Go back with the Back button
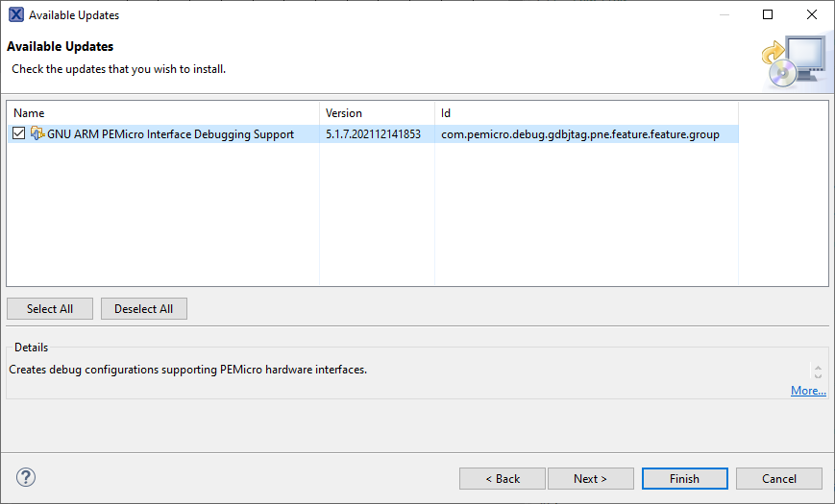Viewport: 835px width, 504px height. click(x=503, y=478)
